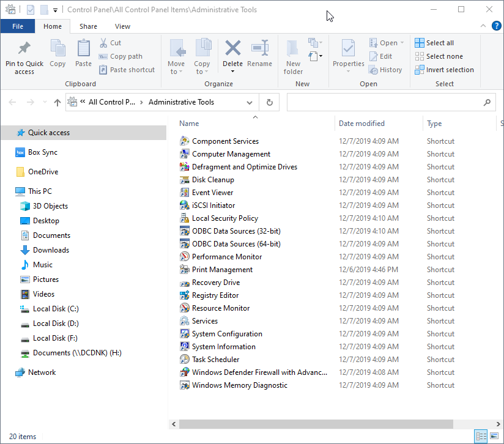Viewport: 504px width, 444px height.
Task: Open the Recent locations dropdown arrow
Action: [x=45, y=102]
